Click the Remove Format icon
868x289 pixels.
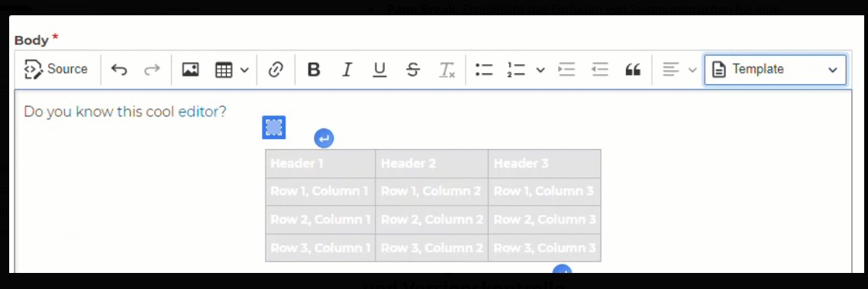click(447, 70)
